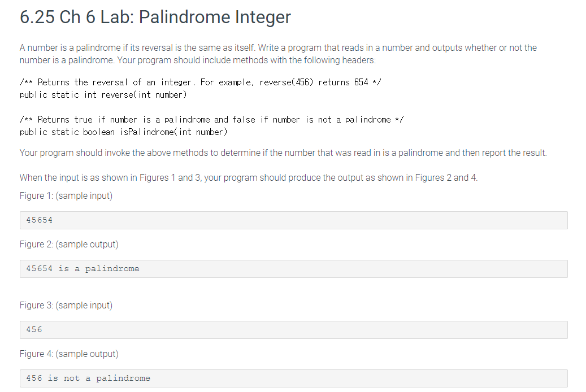Image resolution: width=586 pixels, height=392 pixels.
Task: Click the 45654 is a palindrome output box
Action: tap(294, 269)
